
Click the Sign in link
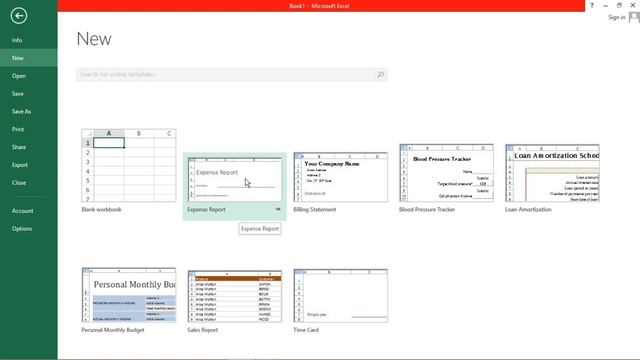[616, 17]
